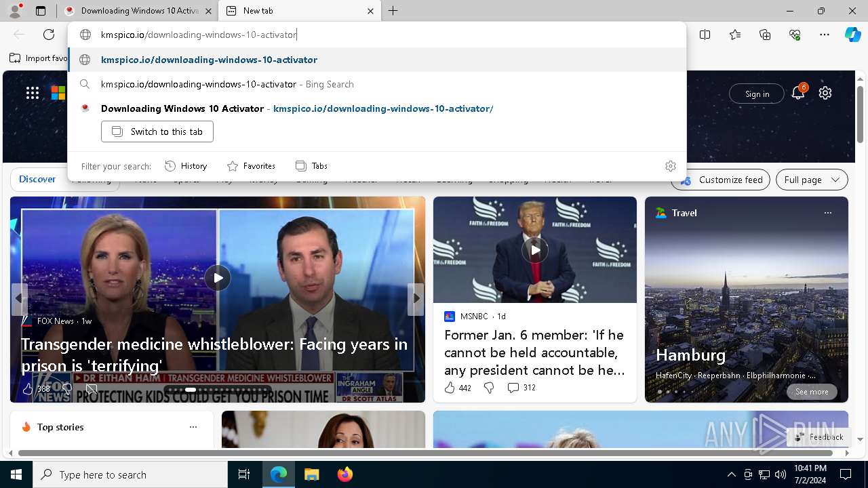Open the Microsoft apps grid launcher
868x488 pixels.
[x=33, y=93]
